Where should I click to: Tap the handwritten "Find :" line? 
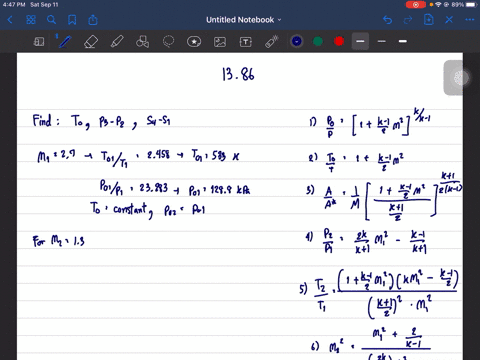coord(101,121)
